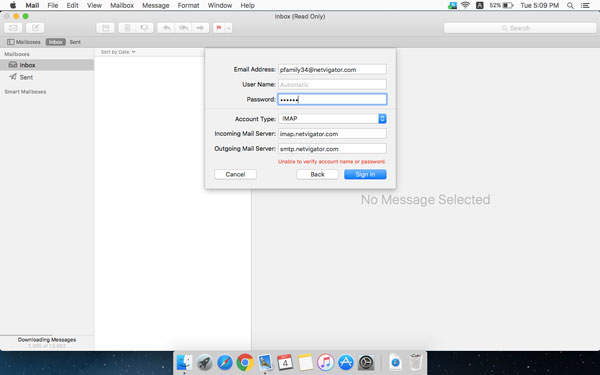Open the Sort by Date dropdown

coord(118,52)
